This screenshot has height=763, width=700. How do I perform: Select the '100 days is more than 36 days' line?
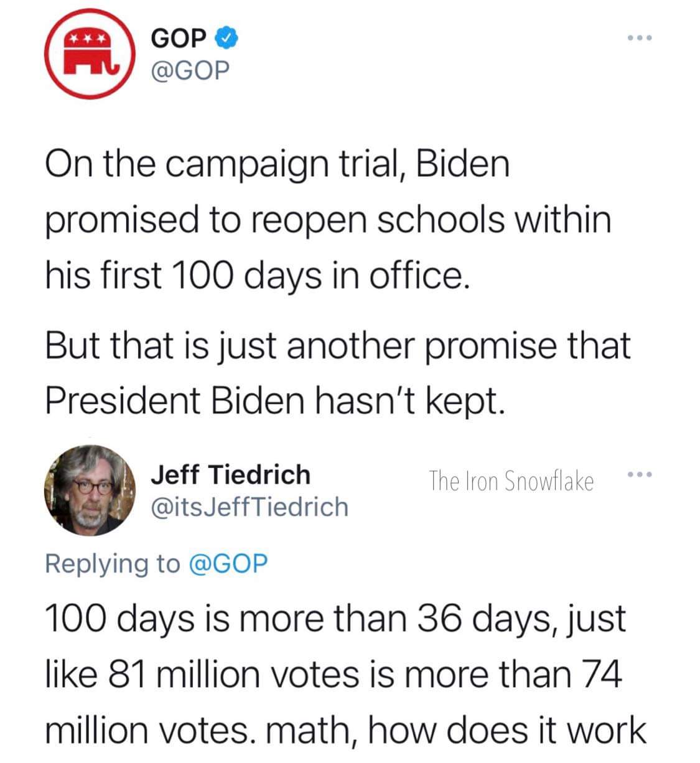pos(335,619)
